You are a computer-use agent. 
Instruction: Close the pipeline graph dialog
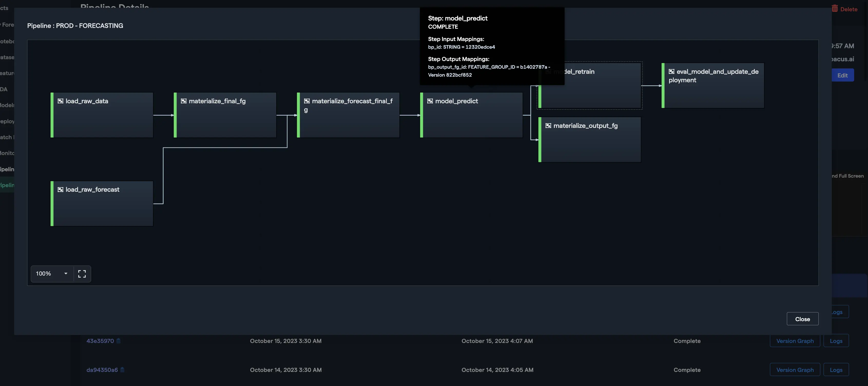(x=802, y=319)
